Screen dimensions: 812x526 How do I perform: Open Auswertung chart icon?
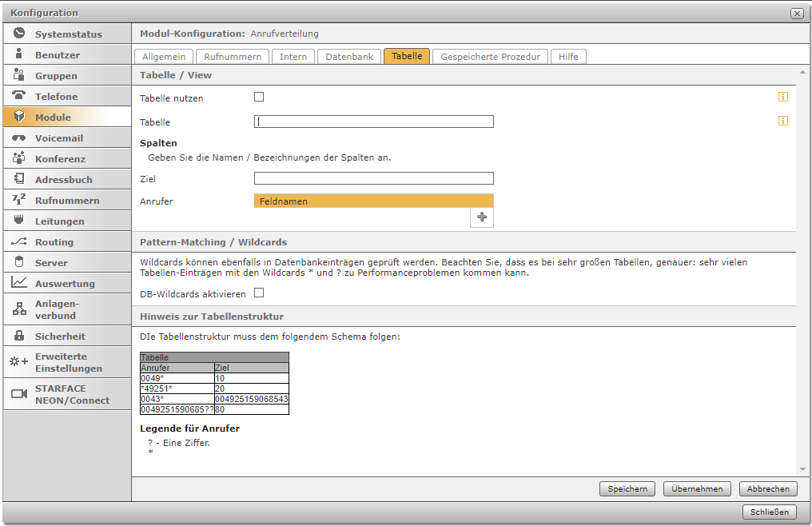coord(19,283)
